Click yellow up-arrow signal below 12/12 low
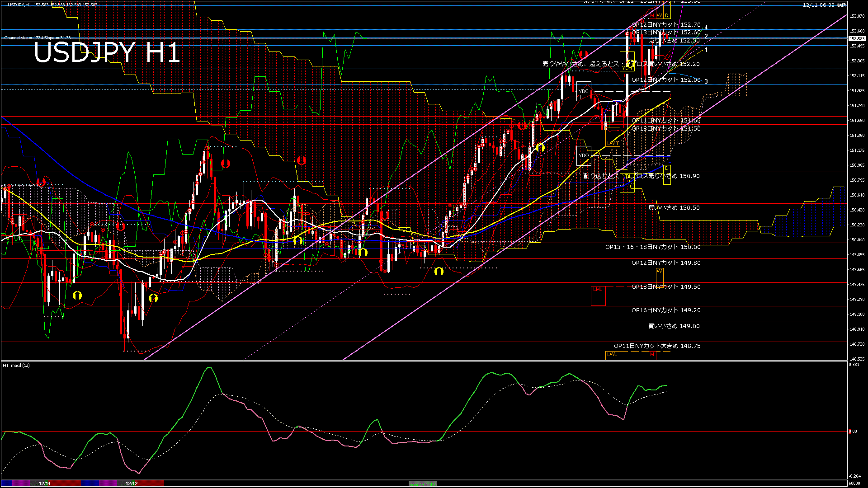This screenshot has height=488, width=868. tap(153, 298)
